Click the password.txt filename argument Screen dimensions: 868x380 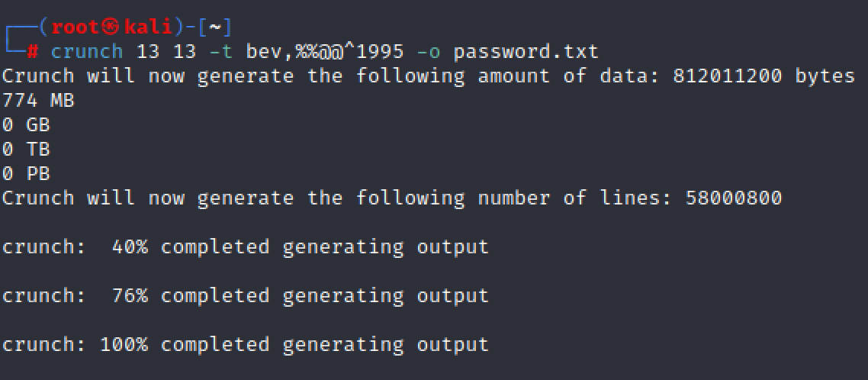coord(526,52)
